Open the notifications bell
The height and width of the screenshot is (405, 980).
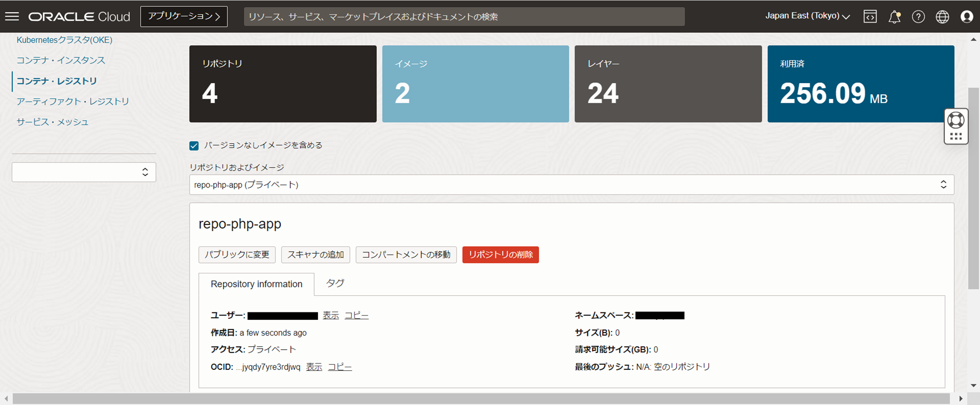[894, 17]
